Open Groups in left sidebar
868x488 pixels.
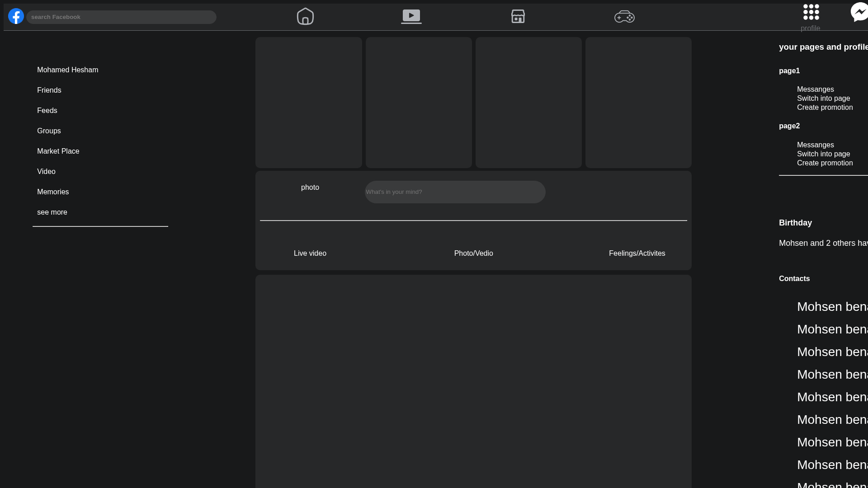(x=49, y=131)
